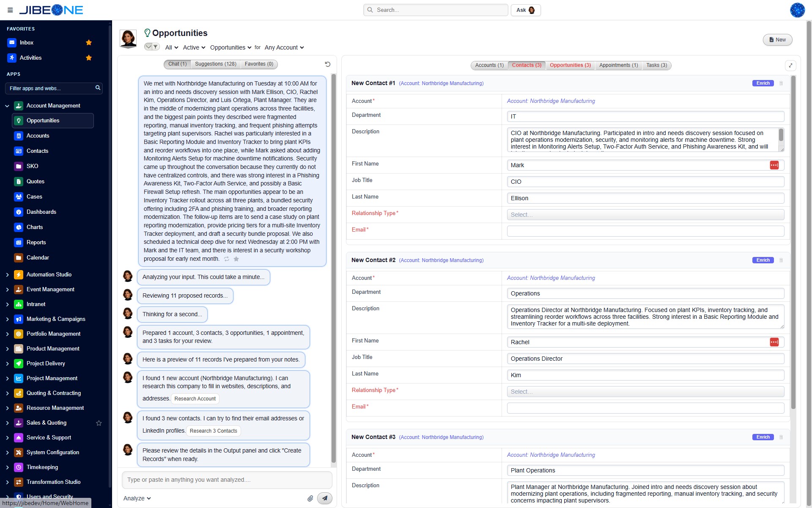812x508 pixels.
Task: Enrich New Contact #1
Action: click(x=763, y=83)
